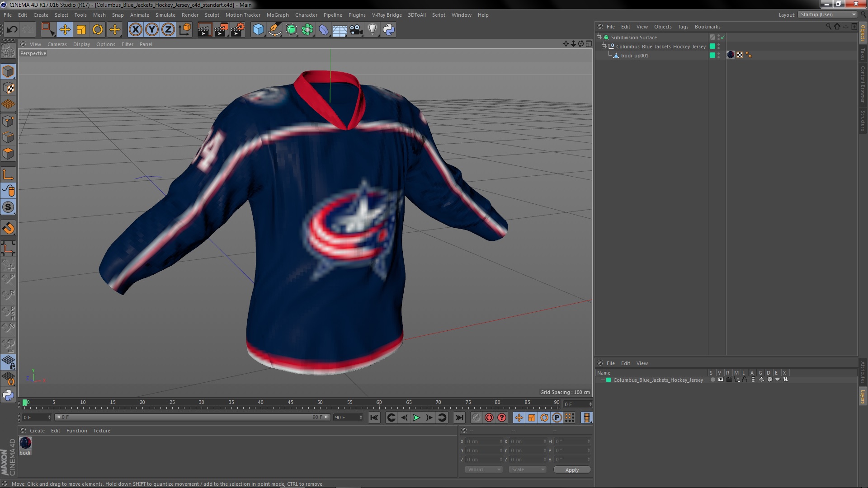Toggle Enable Snap S icon
Screen dimensions: 868x488
[8, 207]
